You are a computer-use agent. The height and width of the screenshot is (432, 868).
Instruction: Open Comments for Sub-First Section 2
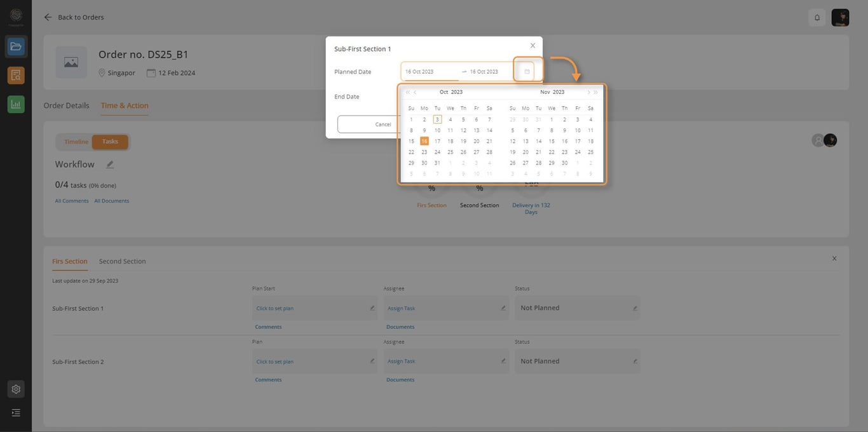268,380
